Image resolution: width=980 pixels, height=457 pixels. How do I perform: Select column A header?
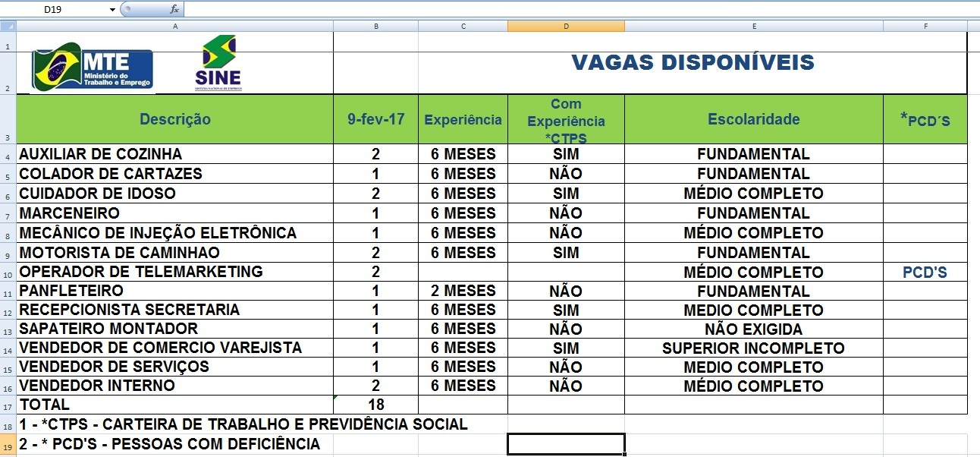pos(175,27)
